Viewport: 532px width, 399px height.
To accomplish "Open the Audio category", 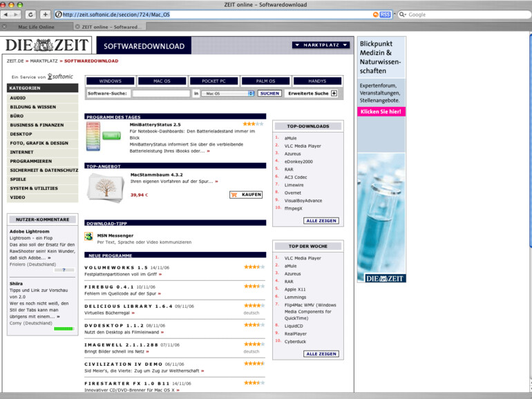I will (x=42, y=98).
